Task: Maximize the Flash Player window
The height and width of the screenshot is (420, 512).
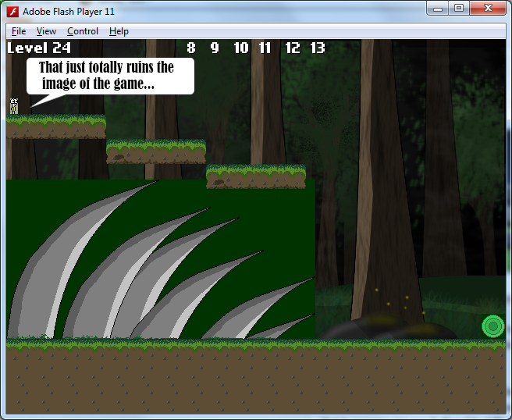Action: pyautogui.click(x=459, y=9)
